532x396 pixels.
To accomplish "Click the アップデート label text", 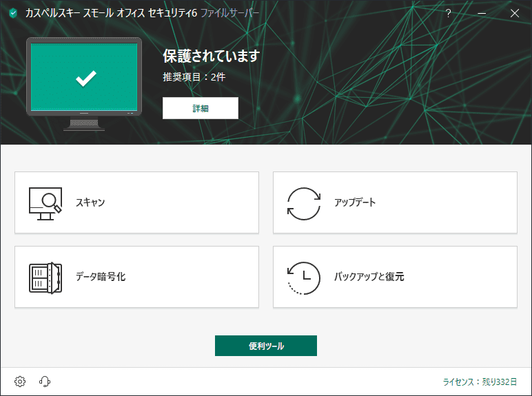I will [x=355, y=202].
